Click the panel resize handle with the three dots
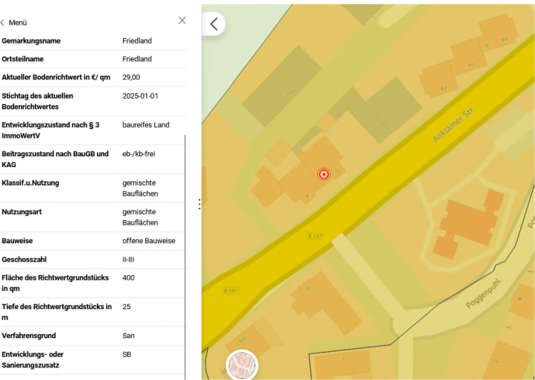The width and height of the screenshot is (535, 380). (199, 204)
